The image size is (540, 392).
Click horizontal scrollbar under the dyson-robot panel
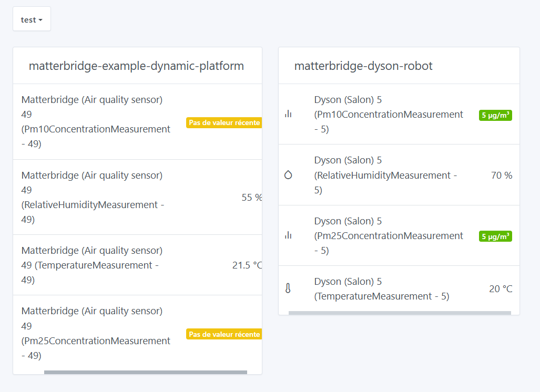click(x=400, y=313)
